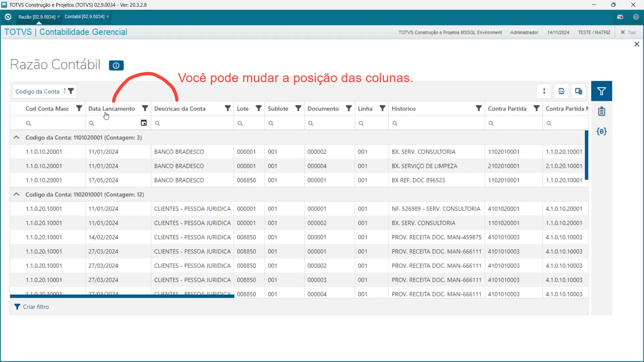
Task: Click the Documento search field
Action: coord(330,123)
